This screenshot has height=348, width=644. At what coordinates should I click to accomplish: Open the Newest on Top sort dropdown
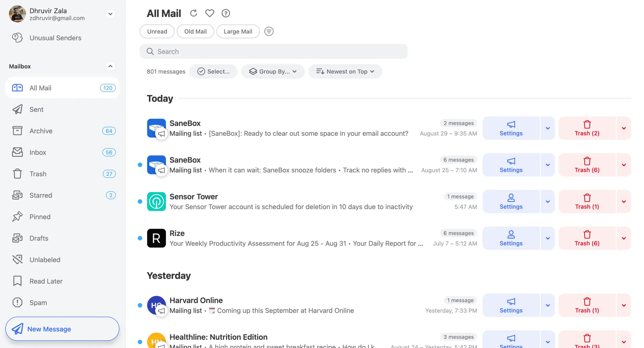pos(345,71)
